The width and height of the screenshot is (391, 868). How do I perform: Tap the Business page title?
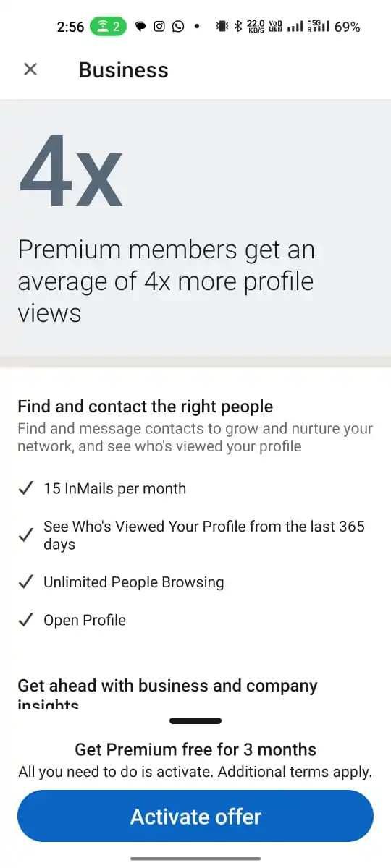(x=123, y=70)
